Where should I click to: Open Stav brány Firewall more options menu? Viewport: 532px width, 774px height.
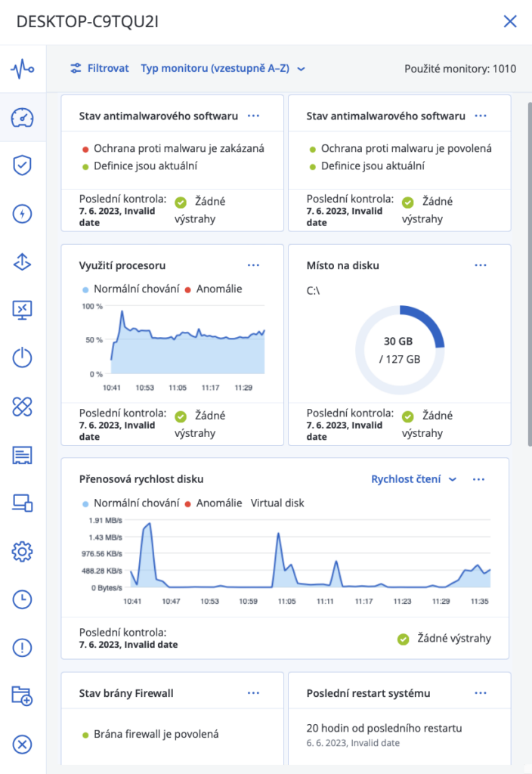[253, 693]
